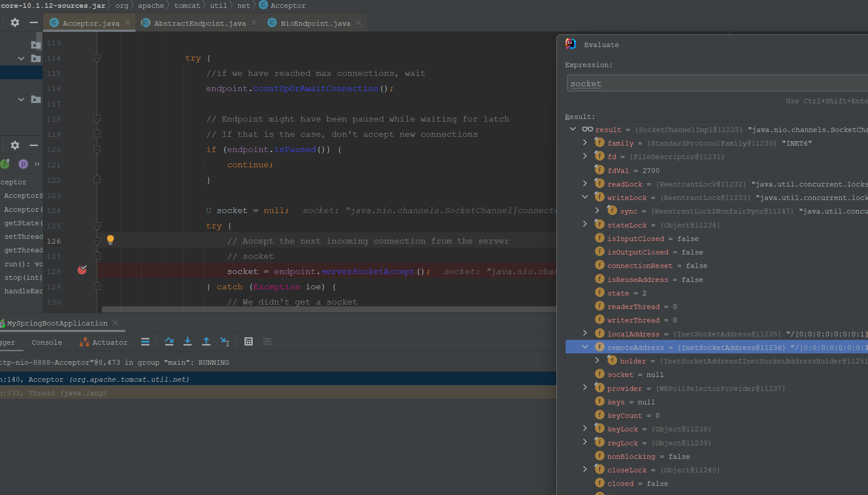Collapse the remoteAddress node
This screenshot has width=868, height=495.
tap(585, 347)
